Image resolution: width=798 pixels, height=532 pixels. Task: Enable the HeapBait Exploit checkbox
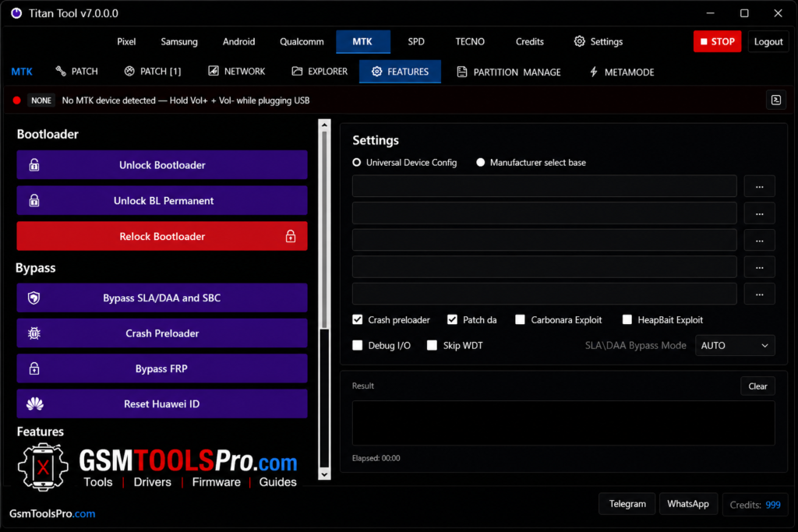coord(627,319)
